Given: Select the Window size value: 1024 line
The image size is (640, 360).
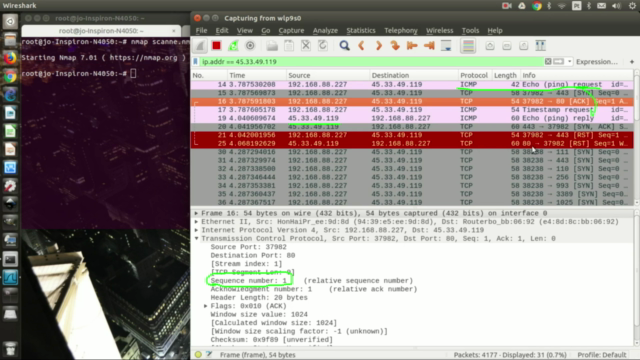Looking at the screenshot, I should (259, 314).
